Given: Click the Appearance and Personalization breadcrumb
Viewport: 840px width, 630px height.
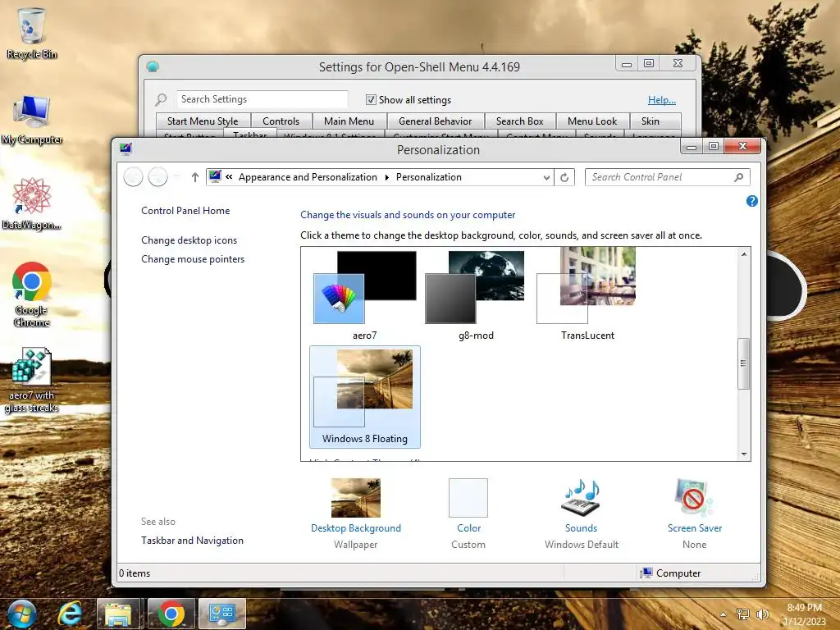Looking at the screenshot, I should pos(308,177).
